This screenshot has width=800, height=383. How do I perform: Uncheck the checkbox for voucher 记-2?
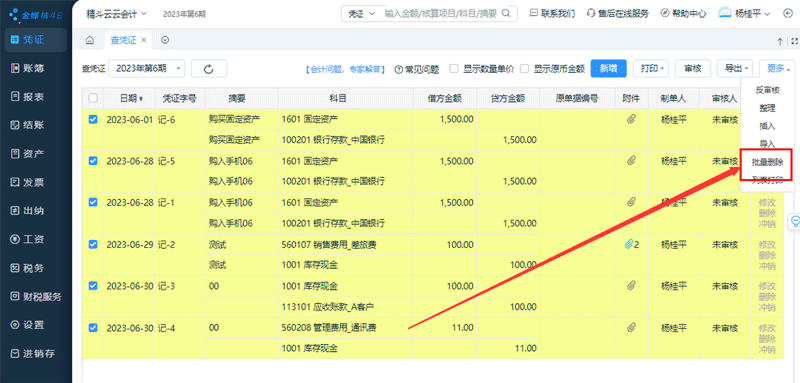coord(93,244)
